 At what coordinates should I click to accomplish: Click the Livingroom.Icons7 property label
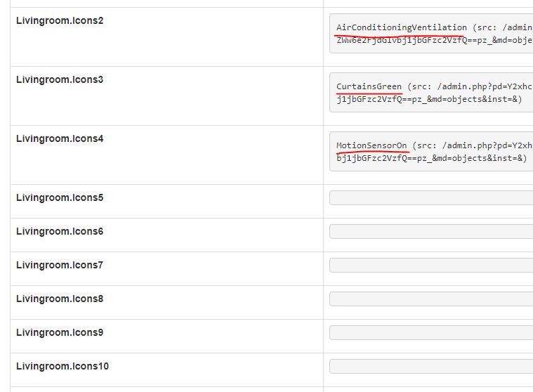coord(60,265)
